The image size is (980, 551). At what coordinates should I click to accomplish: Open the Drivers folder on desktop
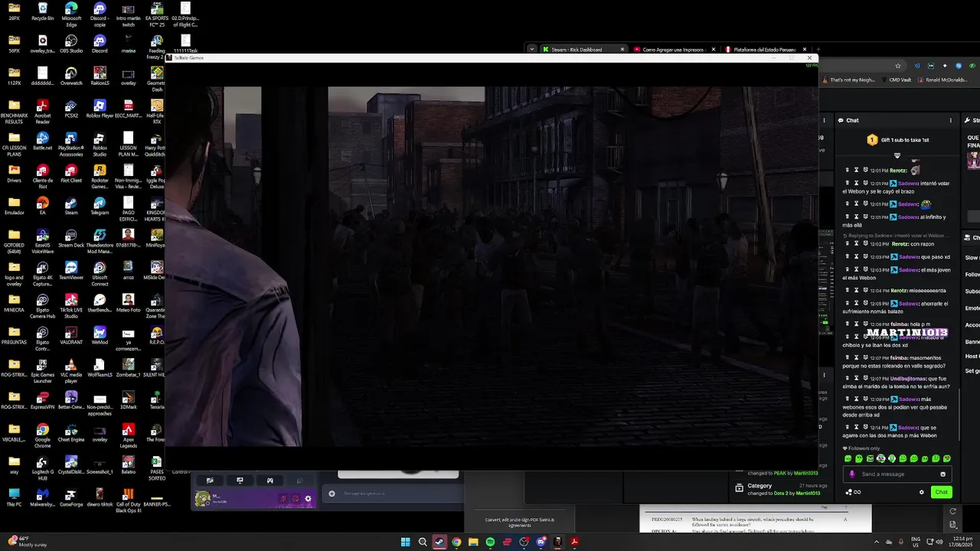click(x=14, y=174)
